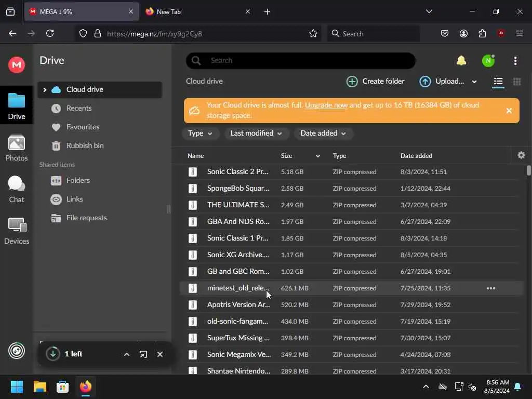The width and height of the screenshot is (532, 399).
Task: Expand the transfers widget upward
Action: coord(127,354)
